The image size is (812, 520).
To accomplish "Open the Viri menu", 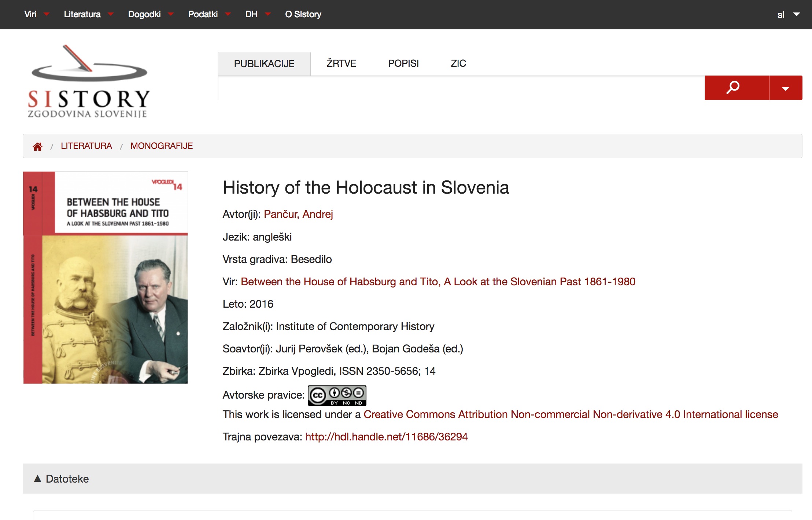I will click(31, 14).
